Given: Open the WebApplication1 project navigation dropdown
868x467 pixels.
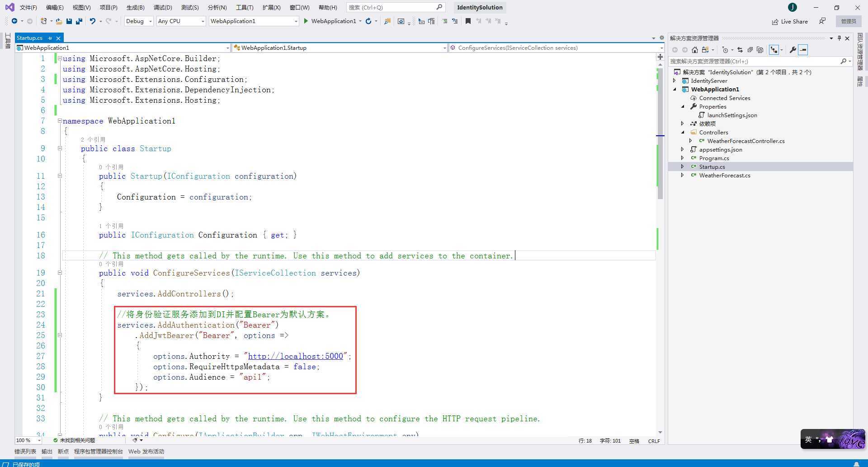Looking at the screenshot, I should pos(123,48).
